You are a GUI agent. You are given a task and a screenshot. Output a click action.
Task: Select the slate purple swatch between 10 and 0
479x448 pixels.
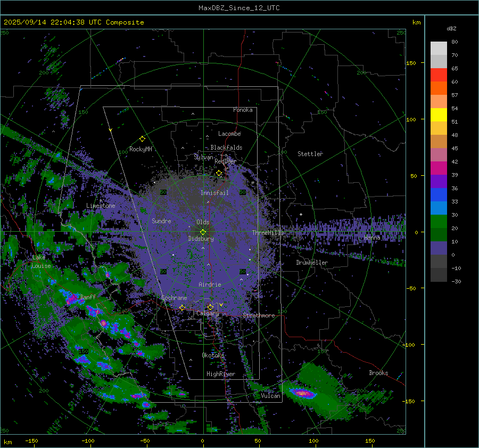point(439,248)
